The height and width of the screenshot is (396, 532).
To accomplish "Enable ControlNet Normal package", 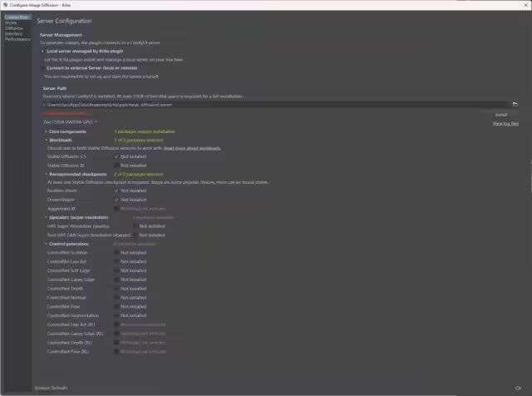I will [116, 298].
